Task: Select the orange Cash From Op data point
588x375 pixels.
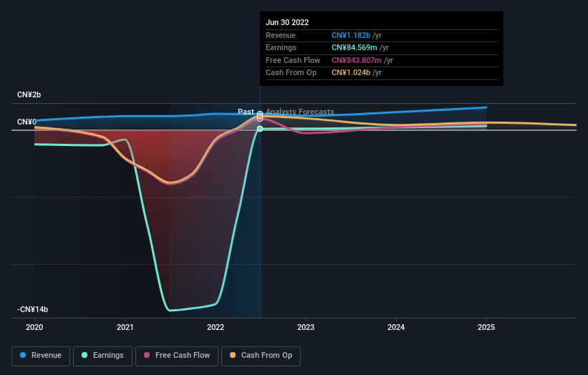Action: pyautogui.click(x=260, y=116)
